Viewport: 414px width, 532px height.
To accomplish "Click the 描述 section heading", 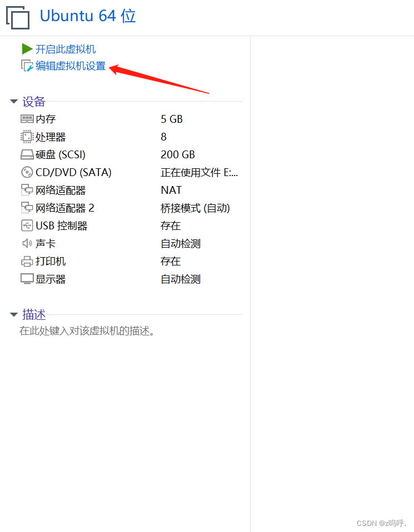I will click(34, 314).
